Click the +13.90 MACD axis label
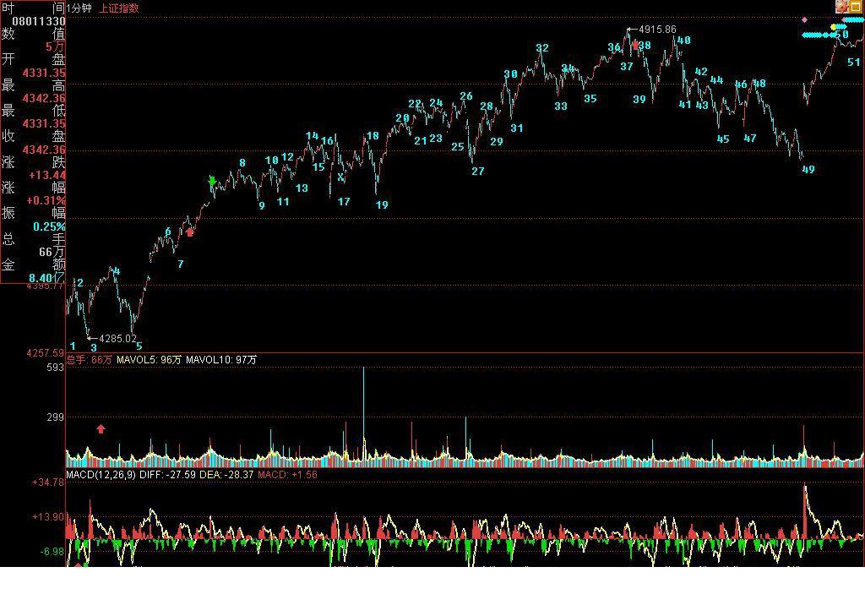The image size is (865, 616). [x=48, y=517]
